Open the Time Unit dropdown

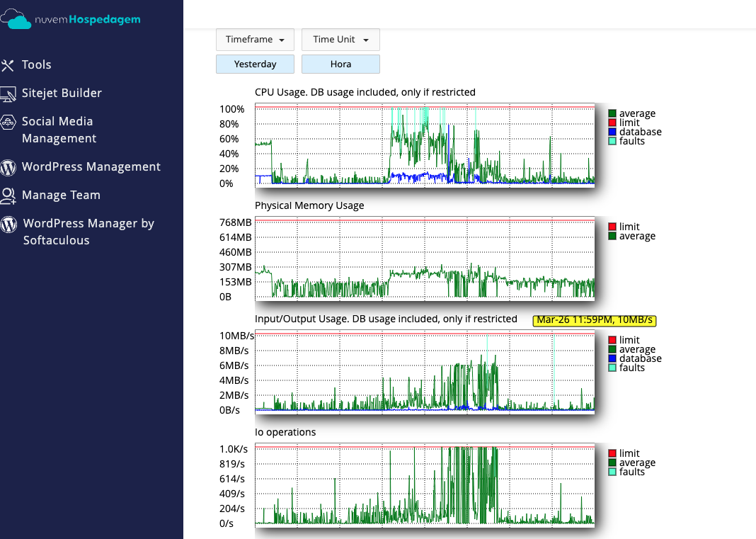[x=340, y=40]
